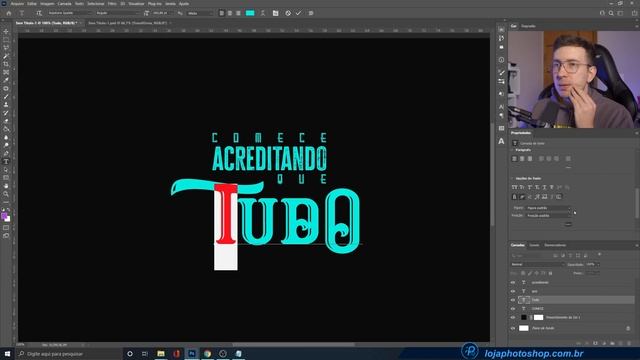640x360 pixels.
Task: Align text right in options bar
Action: [x=238, y=13]
